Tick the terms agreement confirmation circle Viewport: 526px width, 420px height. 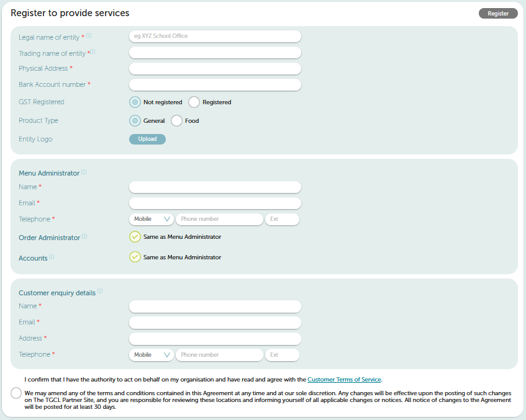click(x=16, y=393)
